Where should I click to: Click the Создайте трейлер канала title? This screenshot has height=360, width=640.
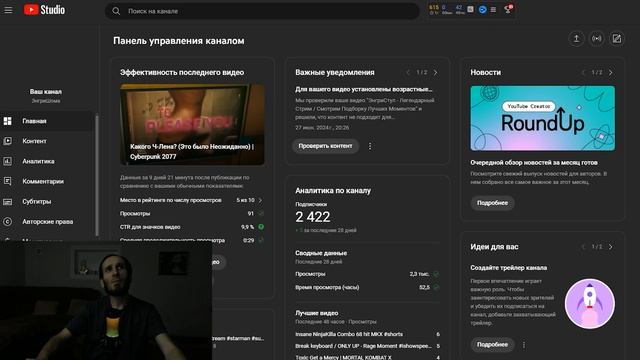click(509, 268)
